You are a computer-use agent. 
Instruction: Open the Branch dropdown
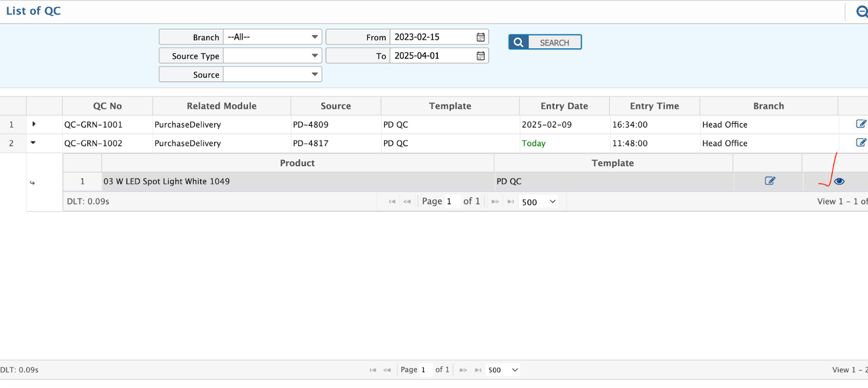coord(272,37)
